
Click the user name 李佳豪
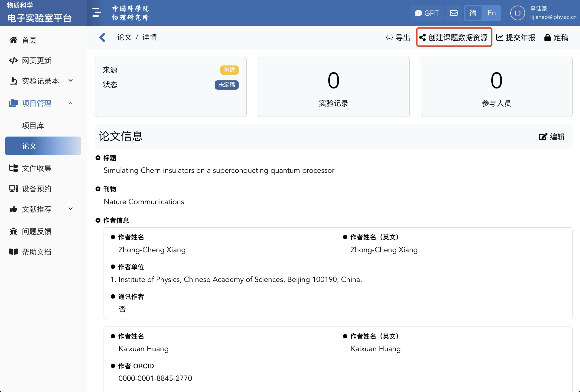[538, 9]
